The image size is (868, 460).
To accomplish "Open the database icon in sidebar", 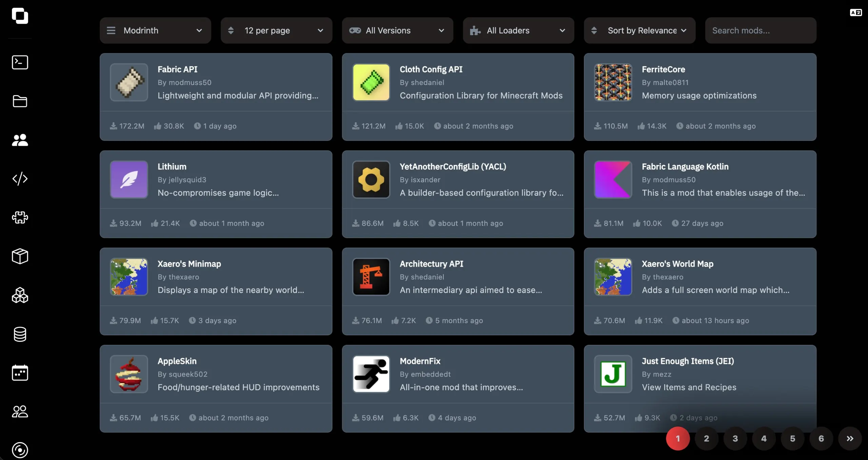I will click(20, 334).
